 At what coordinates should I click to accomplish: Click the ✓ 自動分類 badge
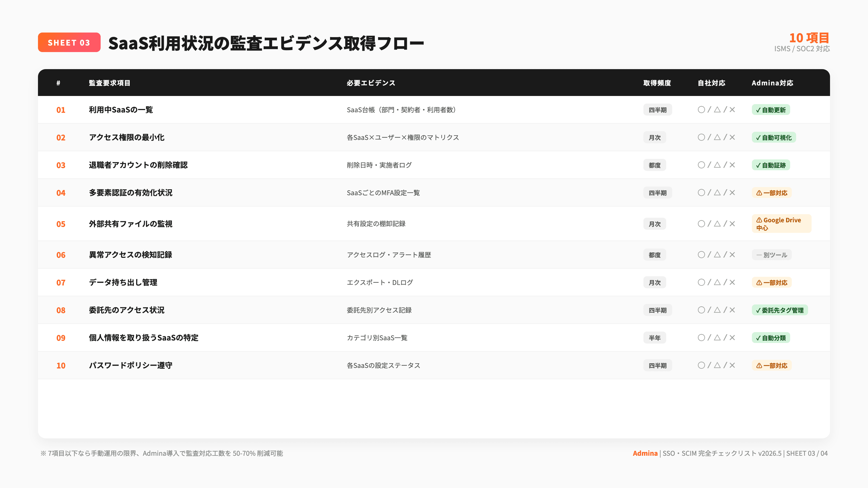click(x=771, y=338)
